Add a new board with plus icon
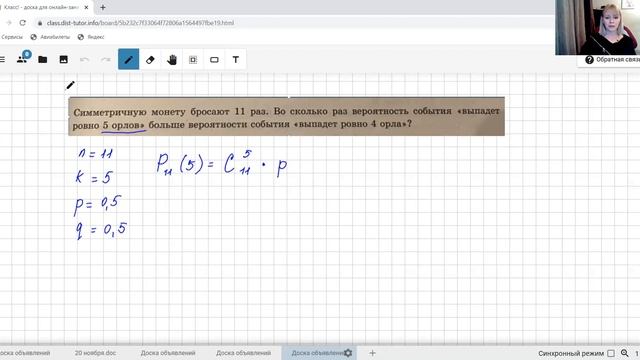Viewport: 640px width, 360px height. click(372, 353)
